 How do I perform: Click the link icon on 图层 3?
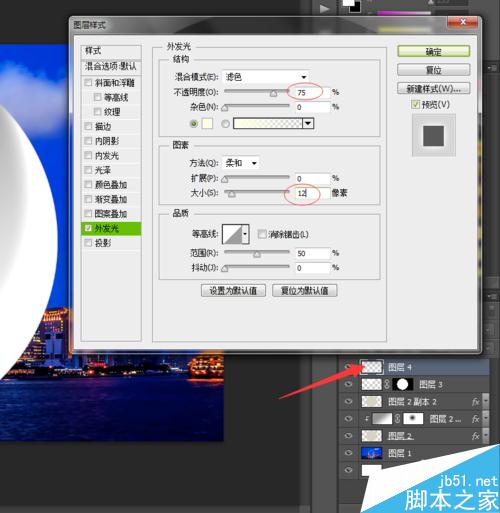[x=387, y=384]
